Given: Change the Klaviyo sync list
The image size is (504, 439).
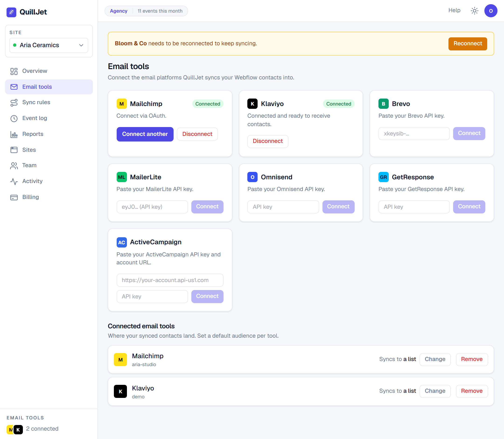Looking at the screenshot, I should coord(435,391).
